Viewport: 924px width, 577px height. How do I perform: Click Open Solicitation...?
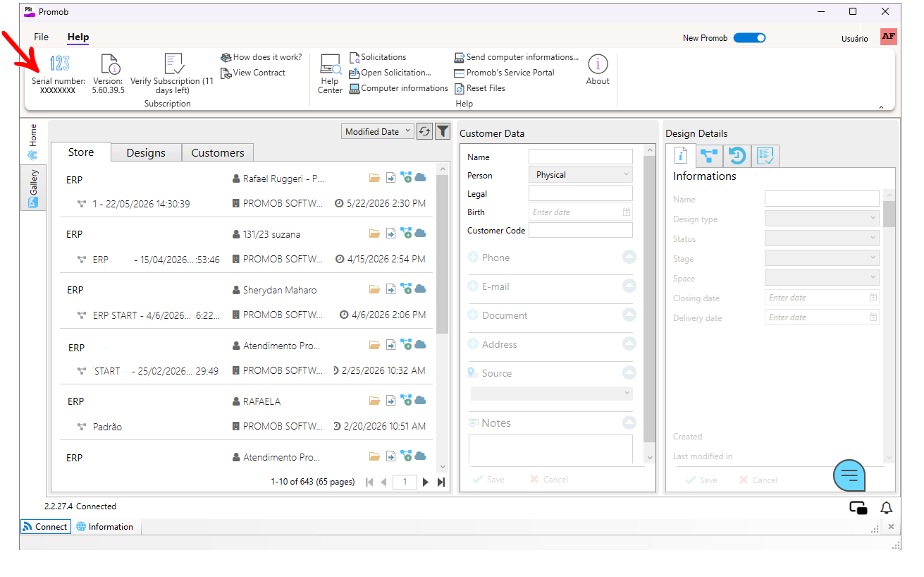click(390, 73)
